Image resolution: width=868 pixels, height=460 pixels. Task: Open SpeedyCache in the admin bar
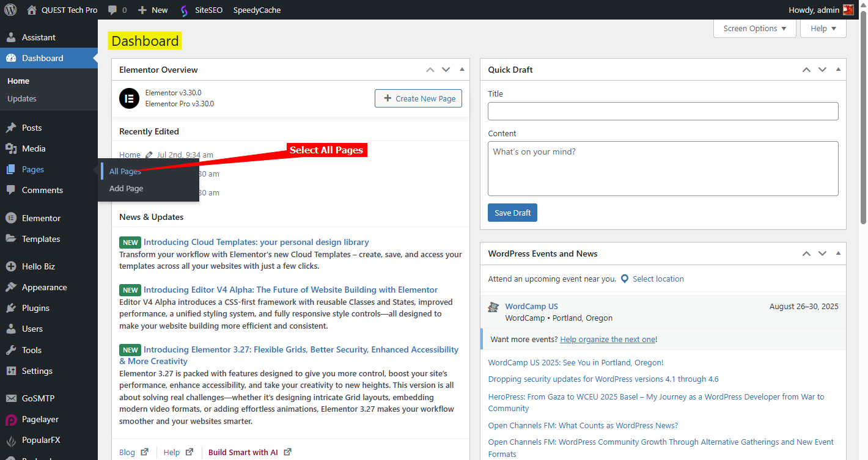click(x=257, y=10)
